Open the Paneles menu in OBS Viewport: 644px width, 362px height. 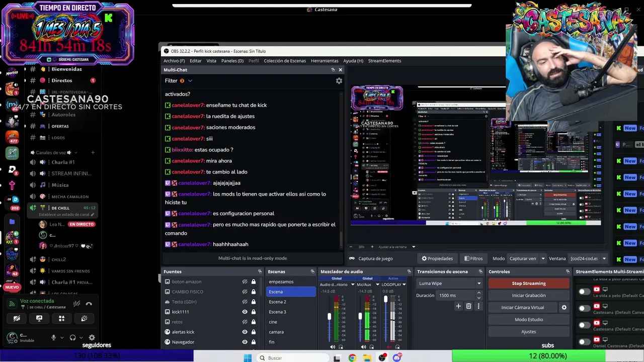[232, 61]
